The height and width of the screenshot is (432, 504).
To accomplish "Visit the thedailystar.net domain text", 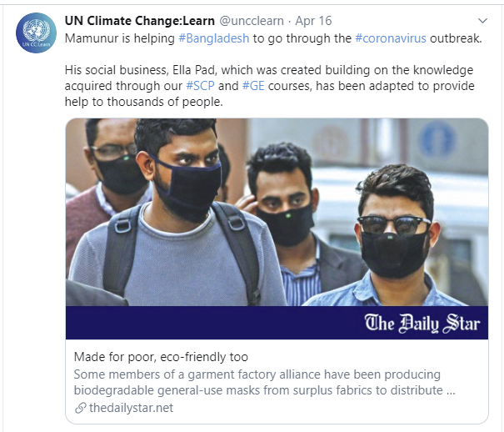I will 131,408.
